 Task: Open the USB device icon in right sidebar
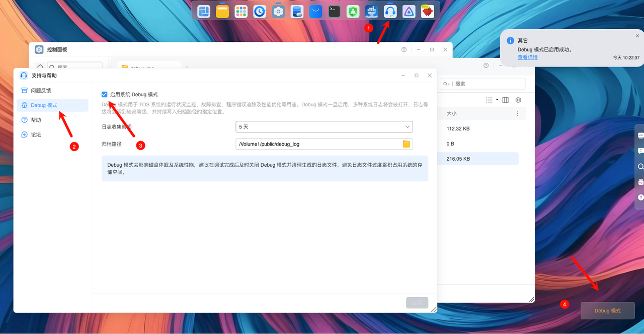click(641, 182)
